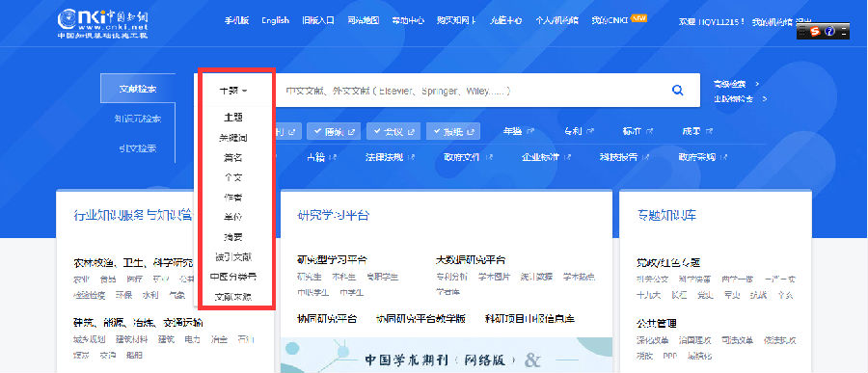Image resolution: width=868 pixels, height=373 pixels.
Task: Toggle the 报纸 checkbox
Action: [437, 132]
